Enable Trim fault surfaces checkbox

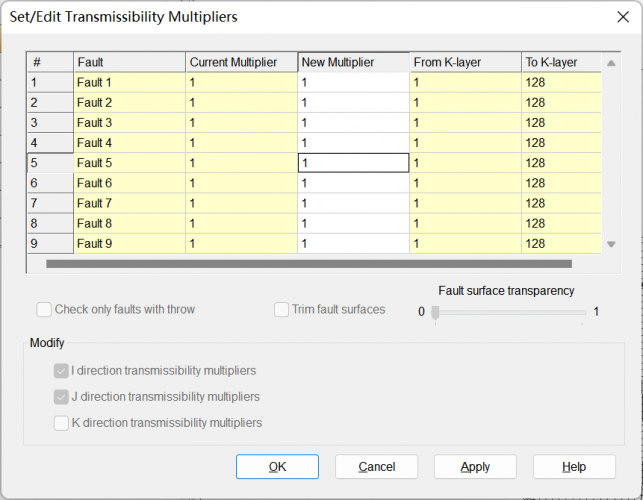[x=282, y=310]
